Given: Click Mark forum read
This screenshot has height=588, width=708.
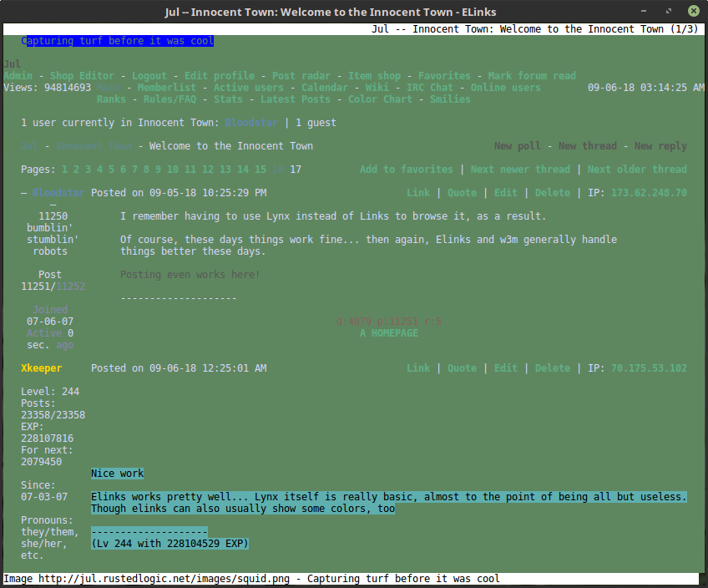Looking at the screenshot, I should click(x=532, y=76).
